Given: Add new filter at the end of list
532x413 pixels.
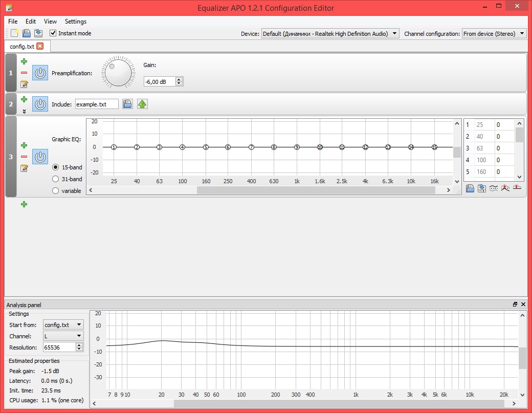Looking at the screenshot, I should pyautogui.click(x=24, y=204).
